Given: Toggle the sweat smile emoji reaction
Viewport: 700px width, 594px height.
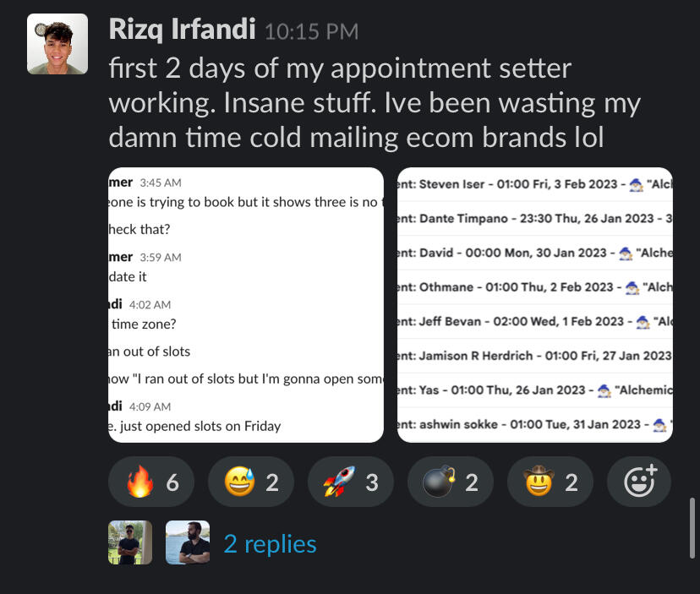Looking at the screenshot, I should [x=251, y=482].
